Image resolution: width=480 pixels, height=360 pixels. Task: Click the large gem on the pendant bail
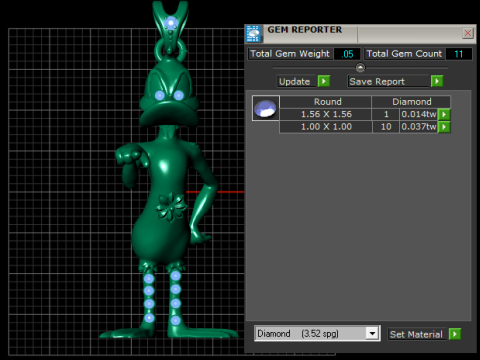[171, 23]
